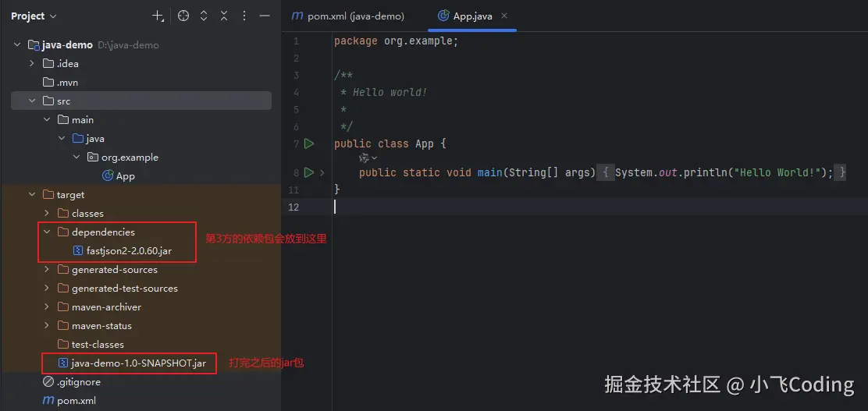
Task: Collapse the target folder
Action: click(x=32, y=195)
